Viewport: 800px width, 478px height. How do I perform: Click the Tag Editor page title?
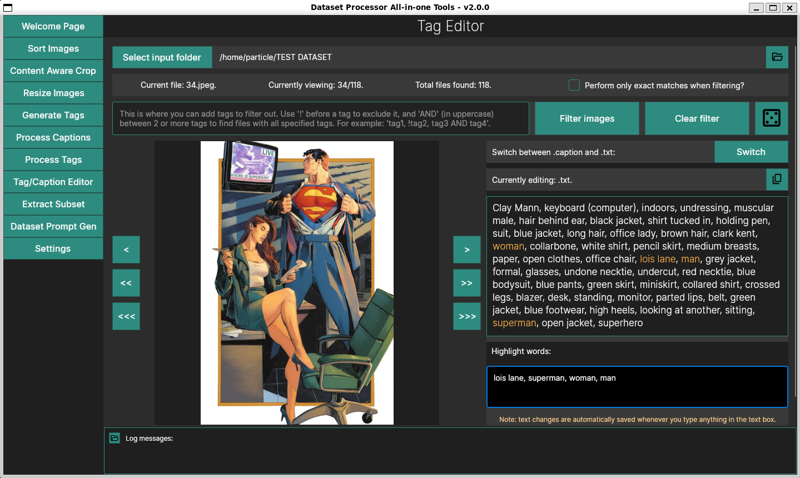point(451,26)
